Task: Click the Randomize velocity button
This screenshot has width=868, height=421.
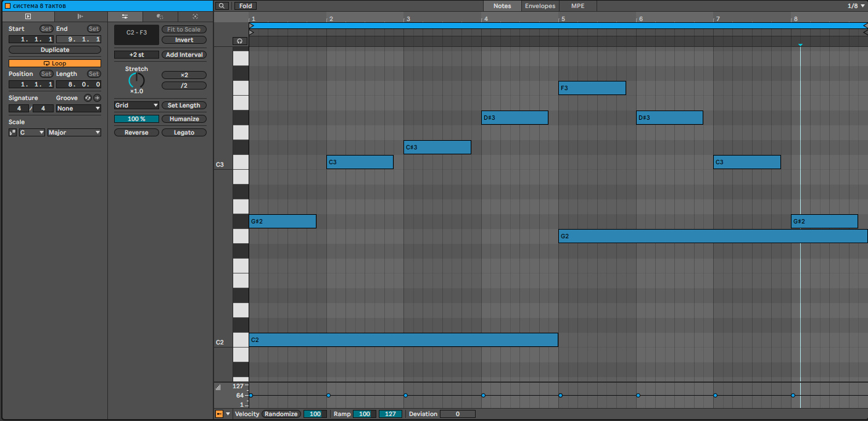Action: [281, 414]
